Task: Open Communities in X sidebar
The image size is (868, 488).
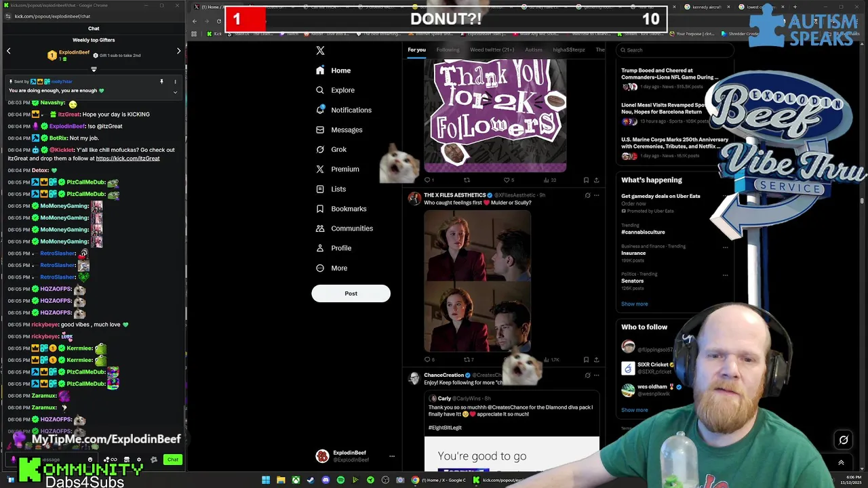Action: (344, 228)
